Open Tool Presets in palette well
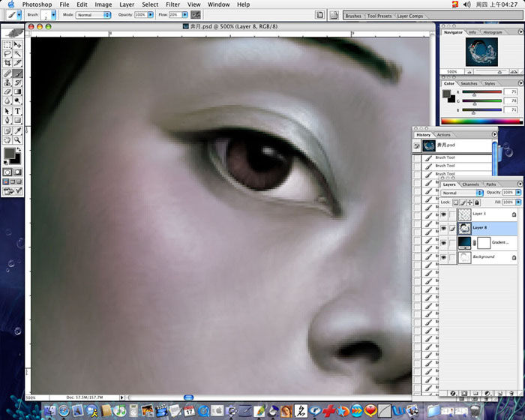The width and height of the screenshot is (525, 420). [x=379, y=16]
